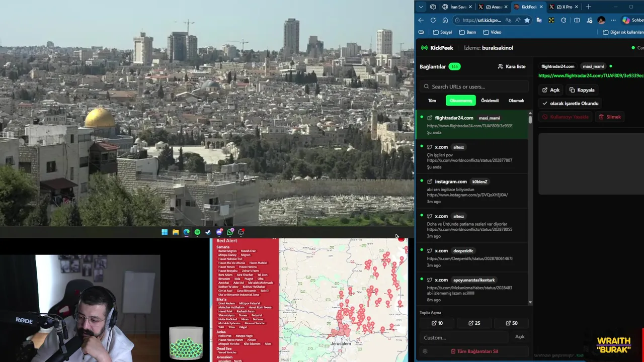
Task: Open the green flightradar24 URL in detail panel
Action: pos(591,75)
